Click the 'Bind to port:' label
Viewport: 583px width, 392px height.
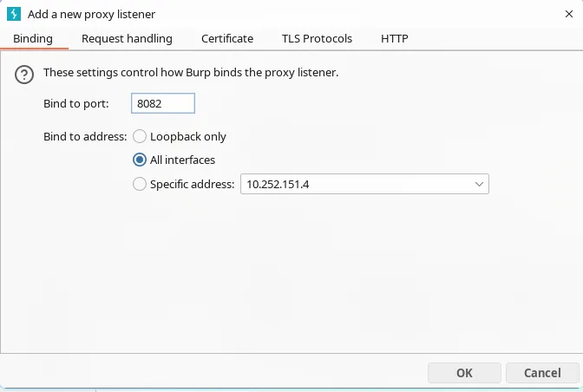[76, 104]
